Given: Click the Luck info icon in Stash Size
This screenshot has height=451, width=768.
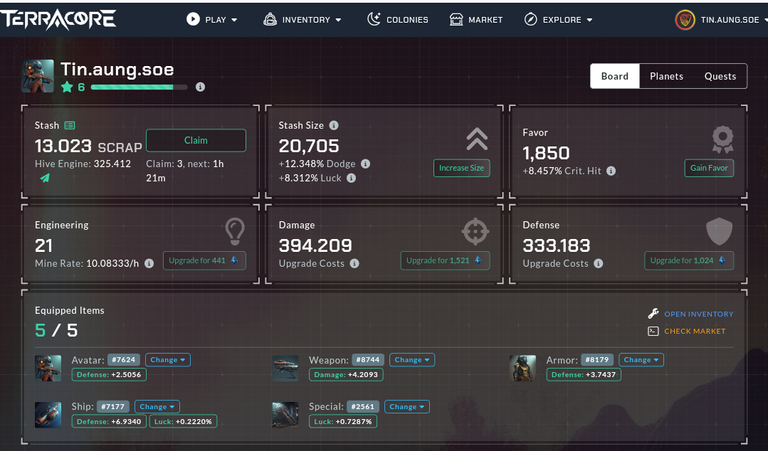Looking at the screenshot, I should (x=351, y=178).
